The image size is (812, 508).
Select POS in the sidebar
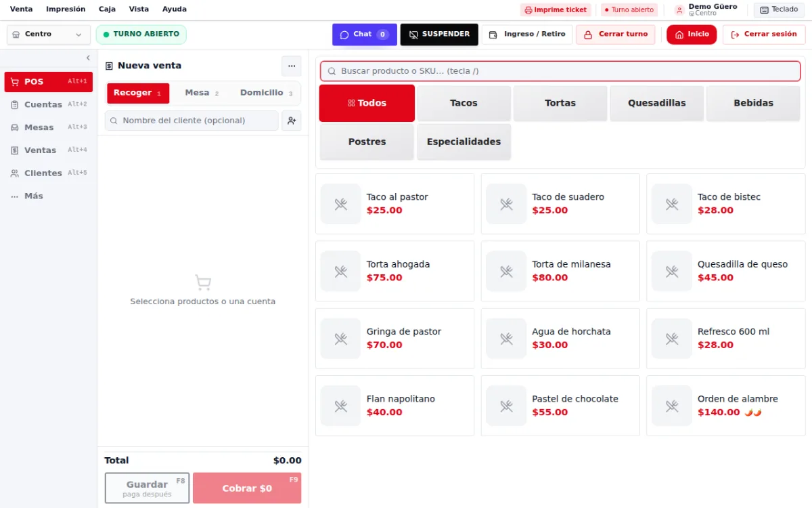[x=49, y=82]
